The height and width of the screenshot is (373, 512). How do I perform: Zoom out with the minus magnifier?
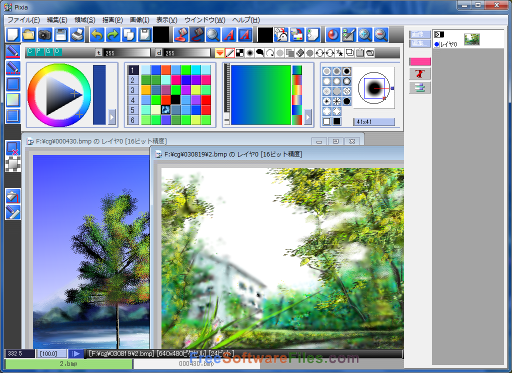[381, 35]
